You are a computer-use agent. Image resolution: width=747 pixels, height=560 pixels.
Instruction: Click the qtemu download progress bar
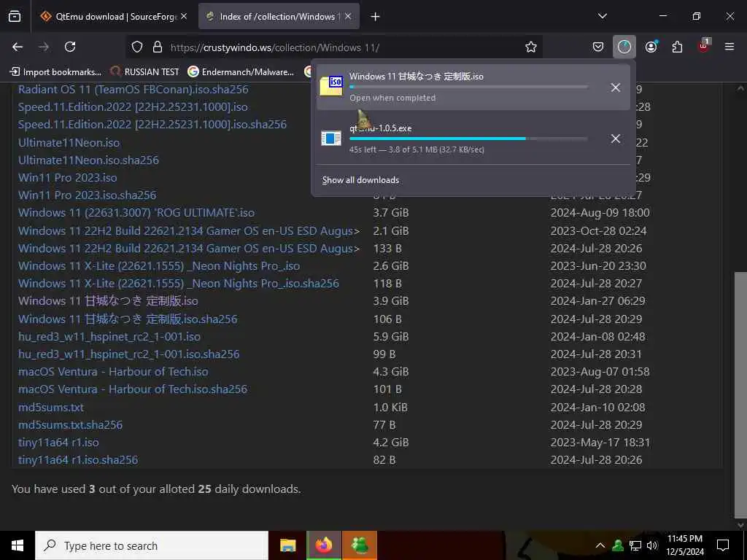point(468,139)
